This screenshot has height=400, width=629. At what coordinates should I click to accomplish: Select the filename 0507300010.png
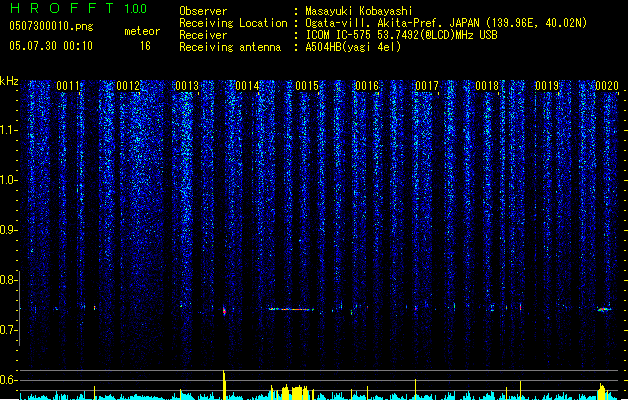pos(51,26)
